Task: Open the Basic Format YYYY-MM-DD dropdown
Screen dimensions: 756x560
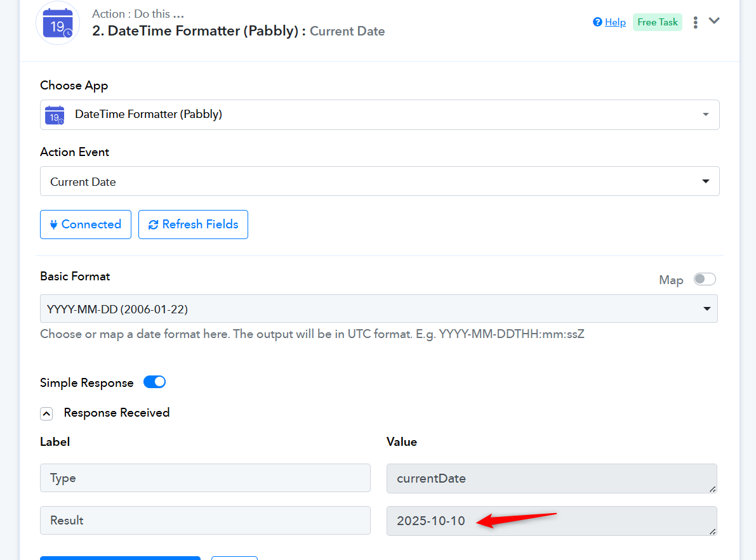Action: pyautogui.click(x=378, y=309)
